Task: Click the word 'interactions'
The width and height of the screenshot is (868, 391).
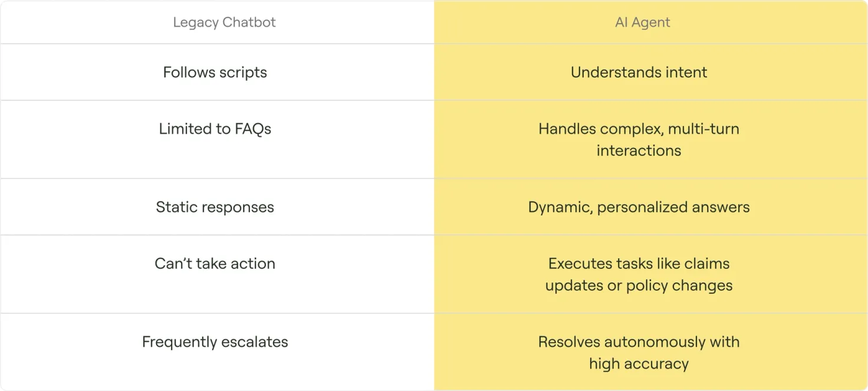Action: [639, 150]
